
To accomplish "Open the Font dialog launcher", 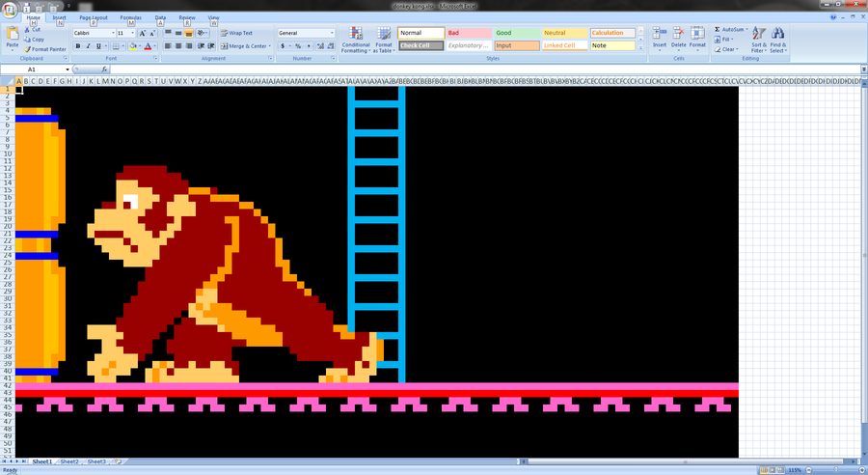I will tap(155, 58).
